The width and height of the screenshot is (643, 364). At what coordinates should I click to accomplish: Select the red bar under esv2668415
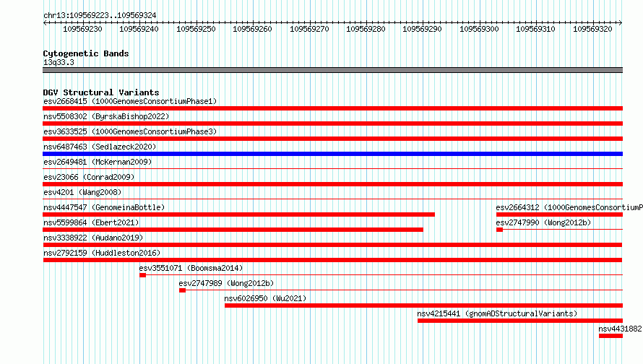[x=332, y=108]
